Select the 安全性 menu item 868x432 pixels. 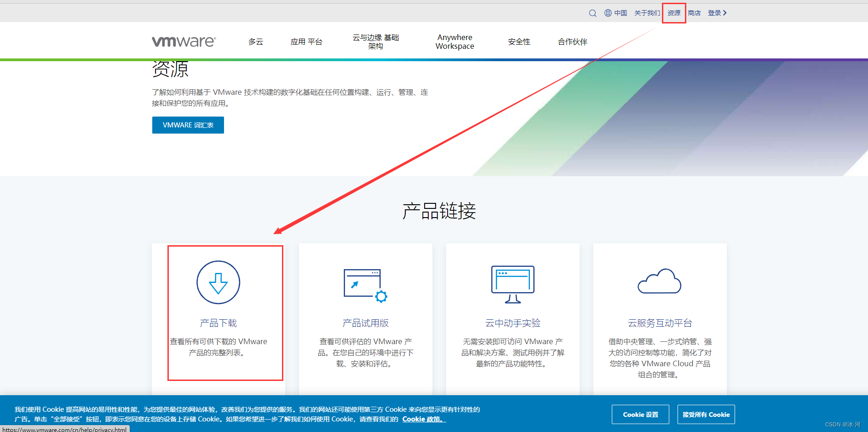[x=519, y=41]
